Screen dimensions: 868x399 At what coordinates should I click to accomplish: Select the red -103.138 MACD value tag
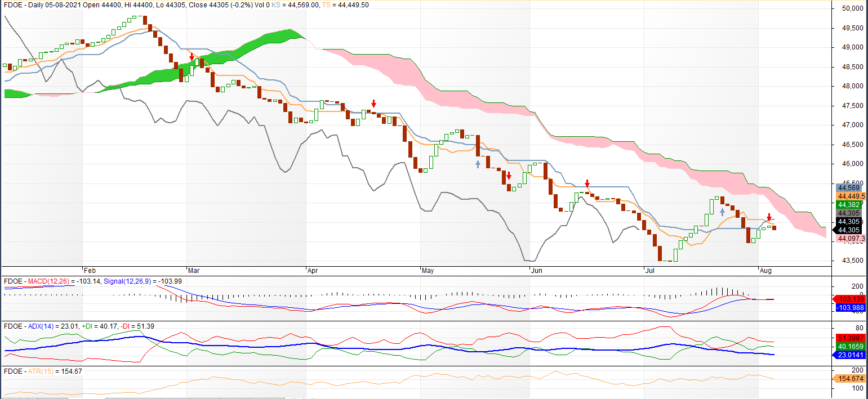coord(851,299)
